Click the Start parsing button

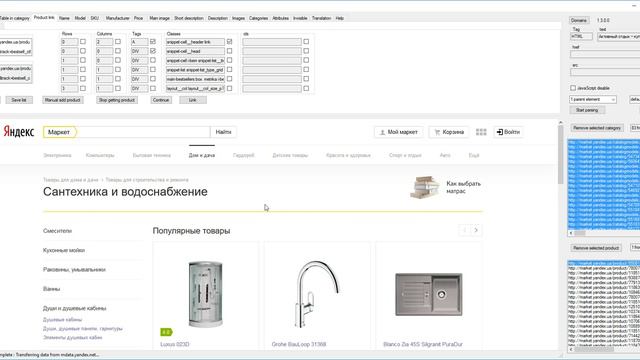(587, 110)
